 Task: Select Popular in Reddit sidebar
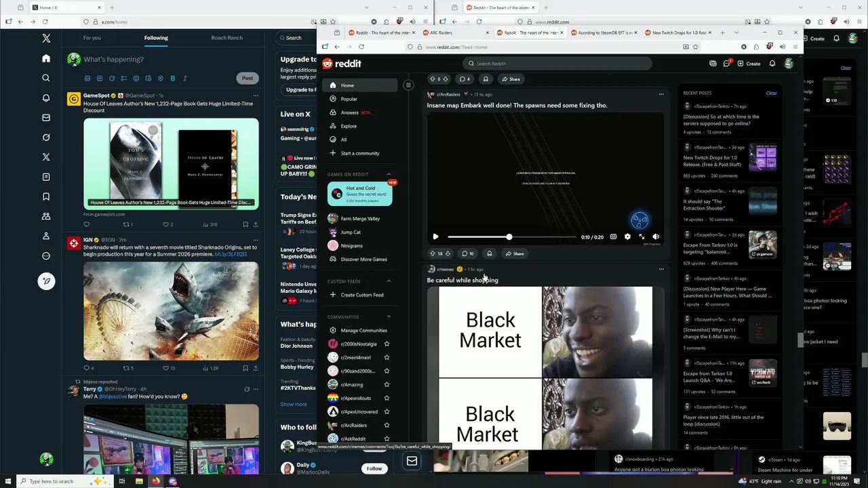359,99
